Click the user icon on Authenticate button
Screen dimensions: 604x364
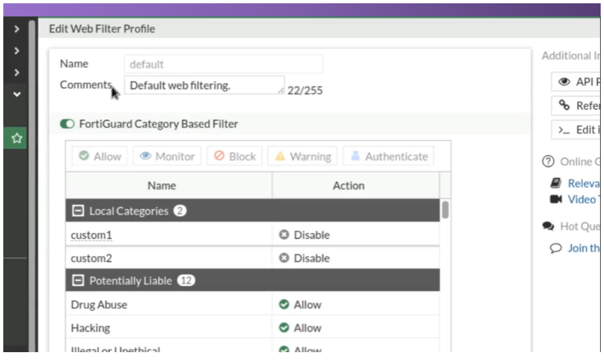pyautogui.click(x=356, y=155)
